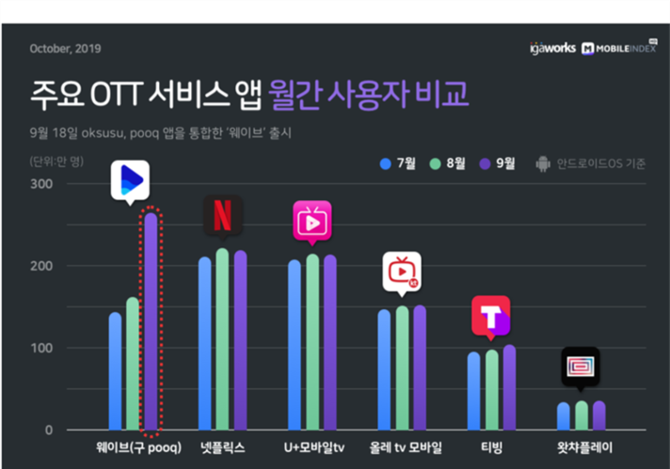
Task: Click the 티빙 July blue bar
Action: (474, 391)
